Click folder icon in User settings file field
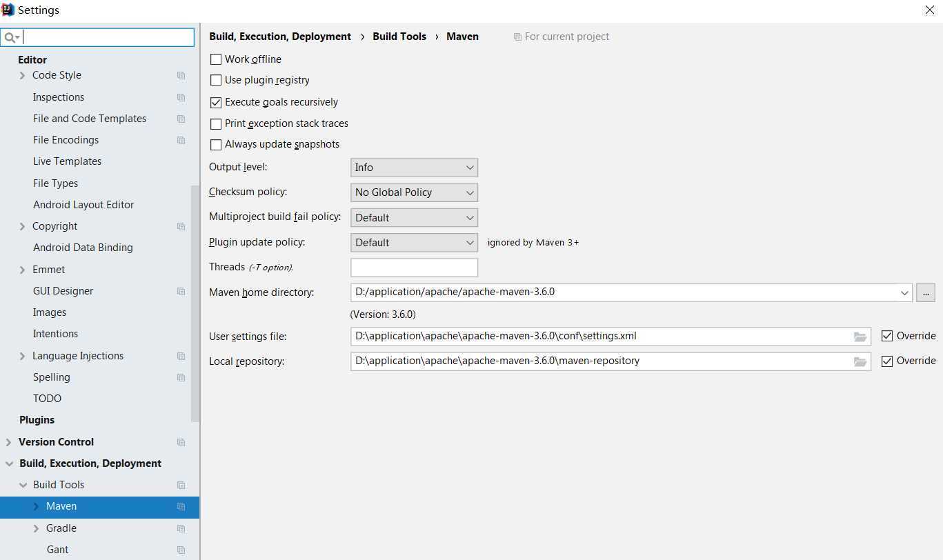The image size is (943, 560). point(860,337)
